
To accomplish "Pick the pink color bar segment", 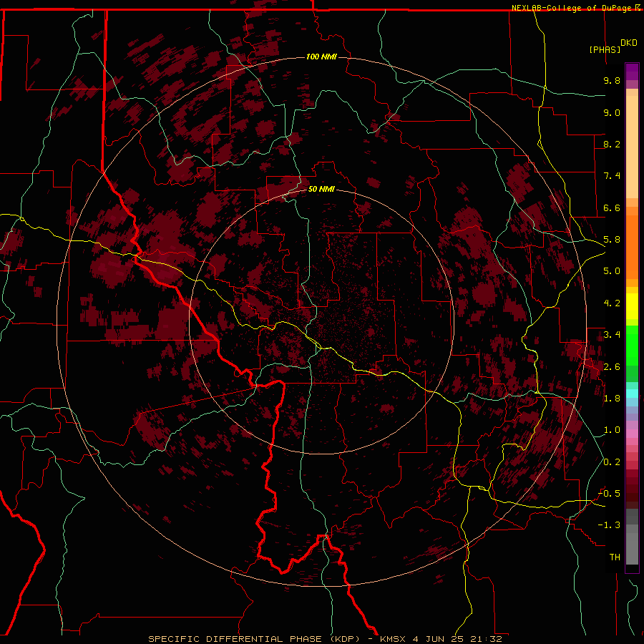I will click(x=632, y=434).
